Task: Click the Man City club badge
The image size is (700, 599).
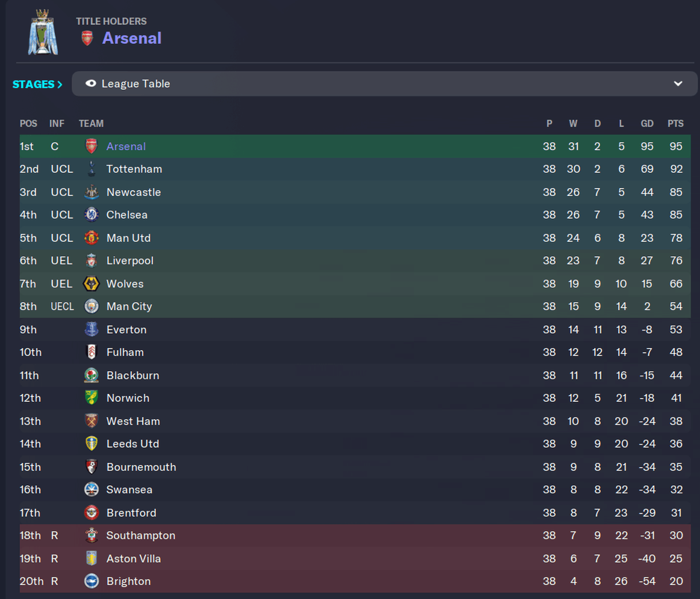Action: 92,306
